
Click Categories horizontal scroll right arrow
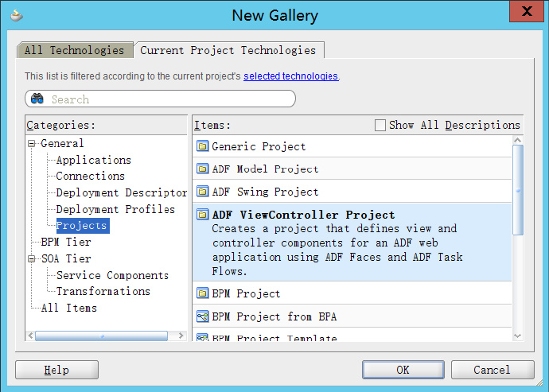click(x=181, y=336)
